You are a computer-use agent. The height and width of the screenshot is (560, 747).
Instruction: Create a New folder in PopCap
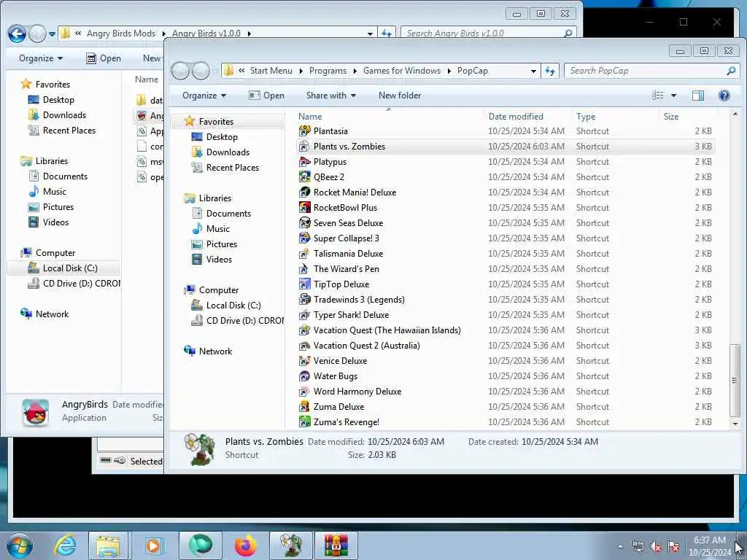400,96
